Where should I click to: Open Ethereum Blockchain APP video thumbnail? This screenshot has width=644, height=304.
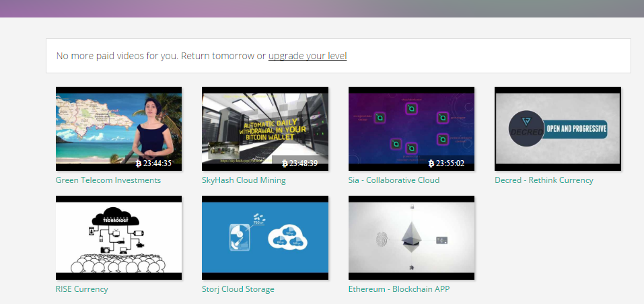click(x=411, y=237)
